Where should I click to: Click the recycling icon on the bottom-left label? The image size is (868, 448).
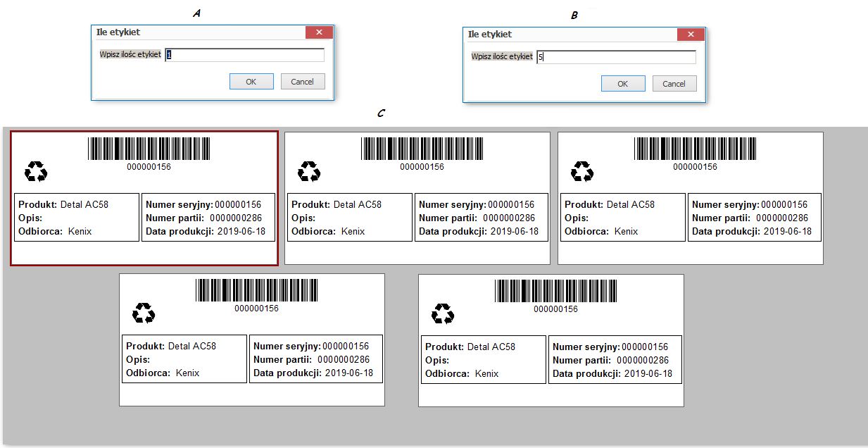click(144, 313)
